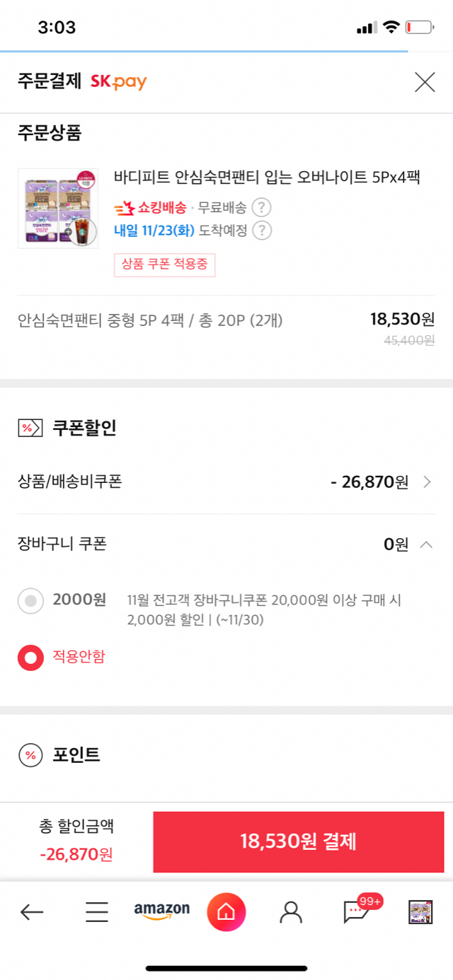This screenshot has width=453, height=980.
Task: Open help for arrival date estimate
Action: click(263, 231)
